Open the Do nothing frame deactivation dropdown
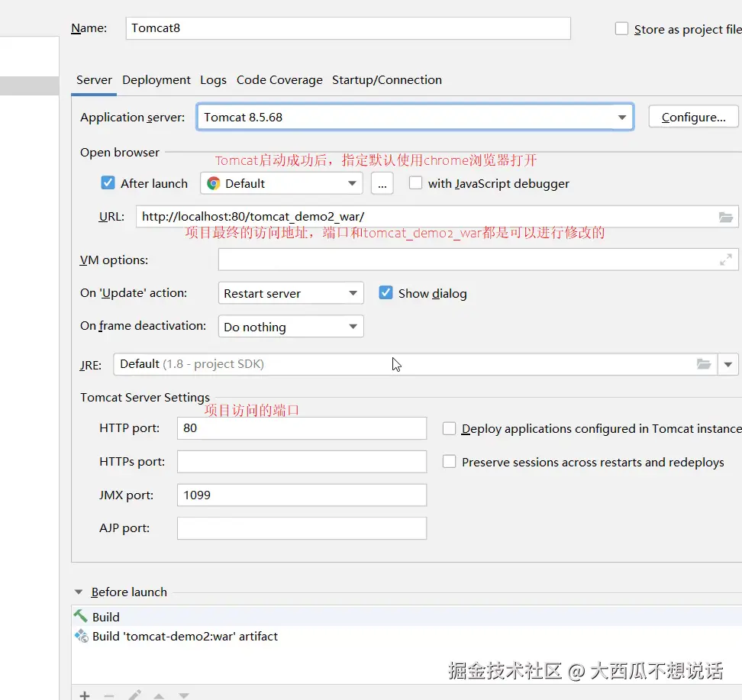 coord(291,327)
